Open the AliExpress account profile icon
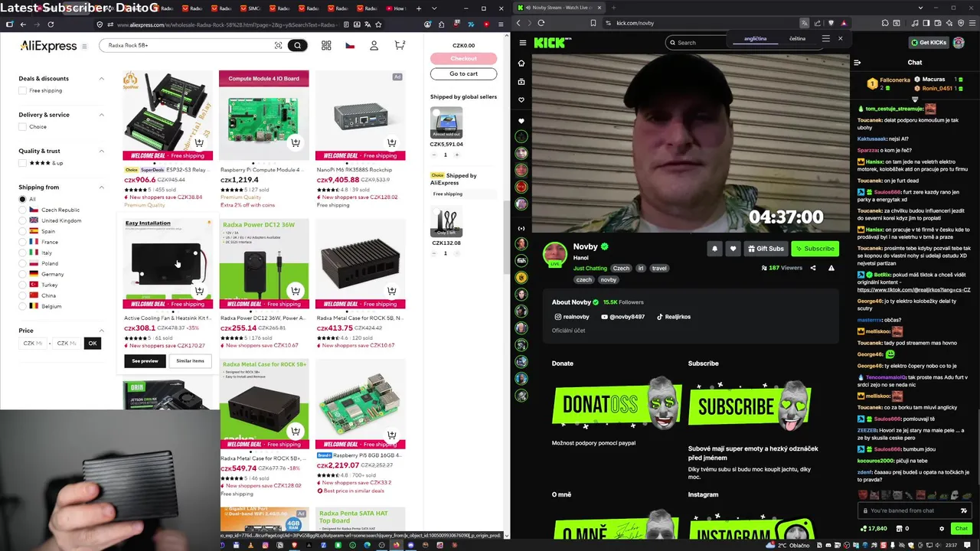 pyautogui.click(x=374, y=46)
